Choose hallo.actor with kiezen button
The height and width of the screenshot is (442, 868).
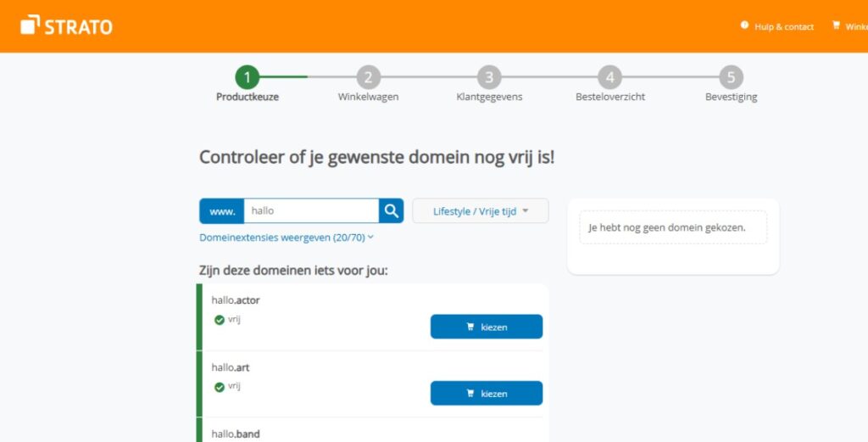click(486, 327)
